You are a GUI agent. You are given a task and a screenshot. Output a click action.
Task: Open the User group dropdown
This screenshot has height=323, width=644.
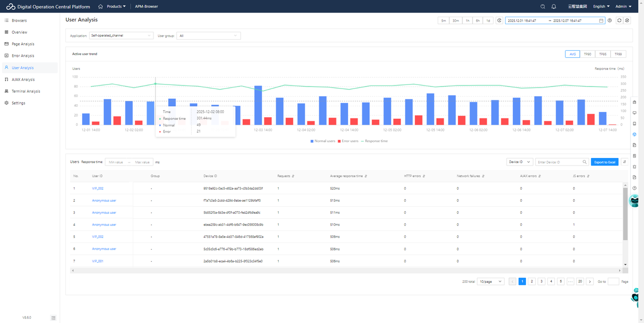coord(208,35)
